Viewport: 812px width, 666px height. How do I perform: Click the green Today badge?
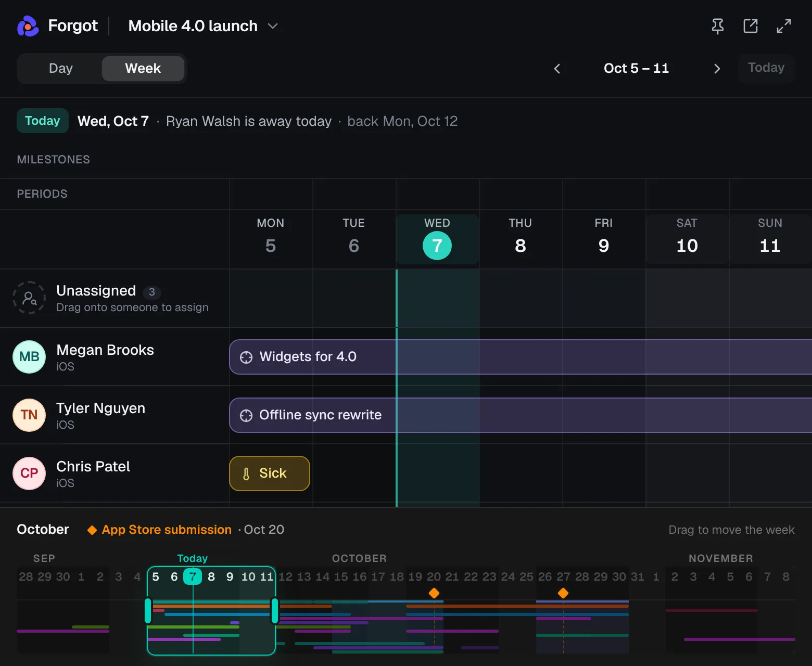pyautogui.click(x=43, y=121)
